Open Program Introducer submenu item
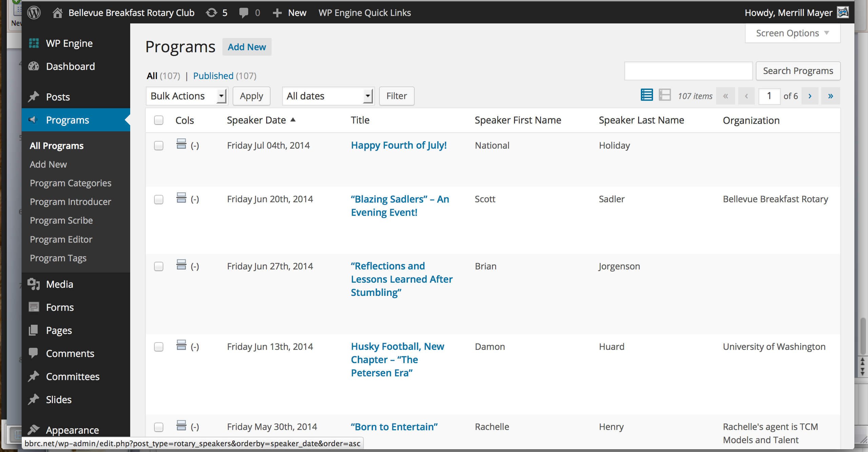Screen dimensions: 868x452 point(71,202)
